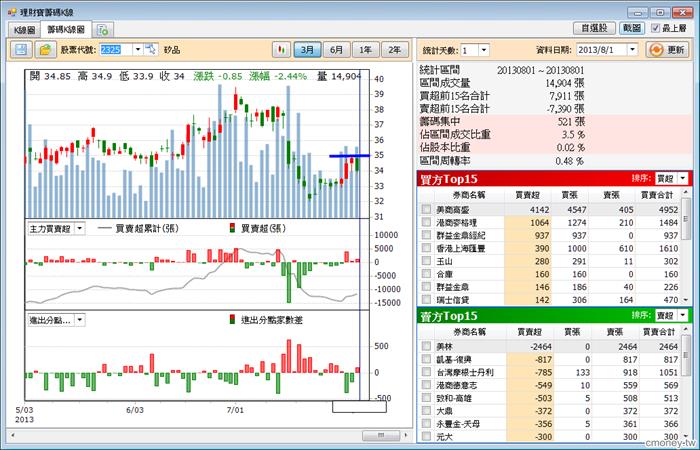The width and height of the screenshot is (700, 450).
Task: Click the stock search icon beside code field
Action: pos(152,49)
